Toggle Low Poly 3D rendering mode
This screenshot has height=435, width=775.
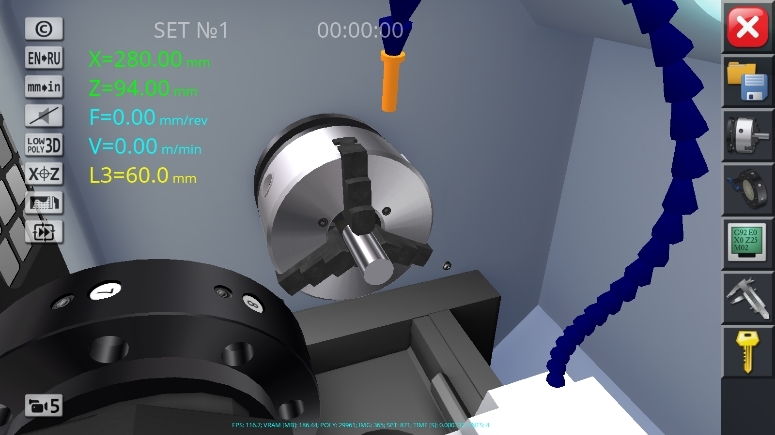tap(44, 144)
